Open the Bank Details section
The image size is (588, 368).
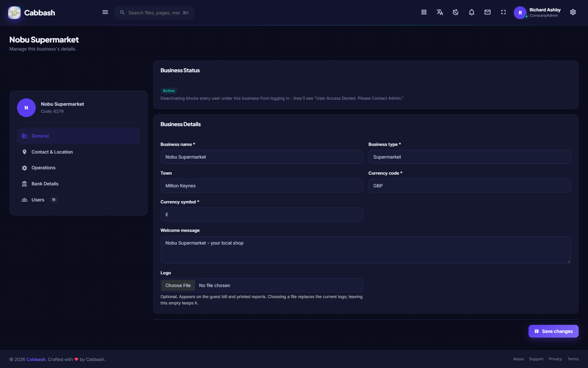coord(79,184)
